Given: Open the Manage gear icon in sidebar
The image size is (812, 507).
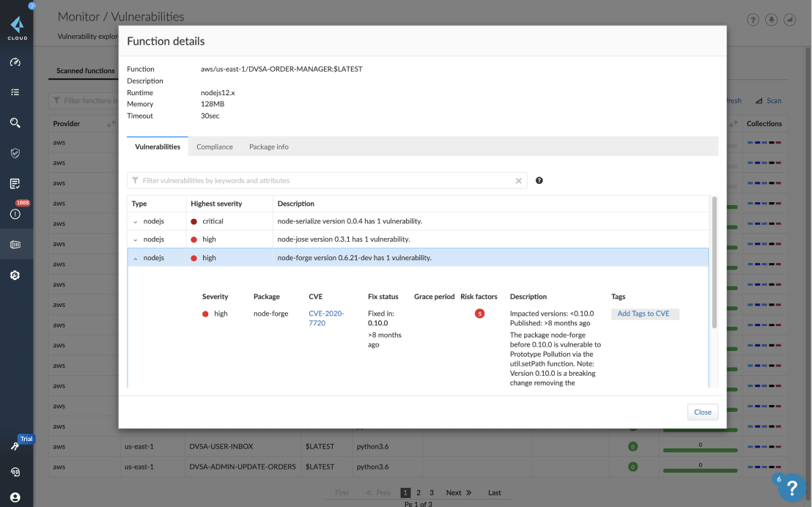Looking at the screenshot, I should point(16,275).
